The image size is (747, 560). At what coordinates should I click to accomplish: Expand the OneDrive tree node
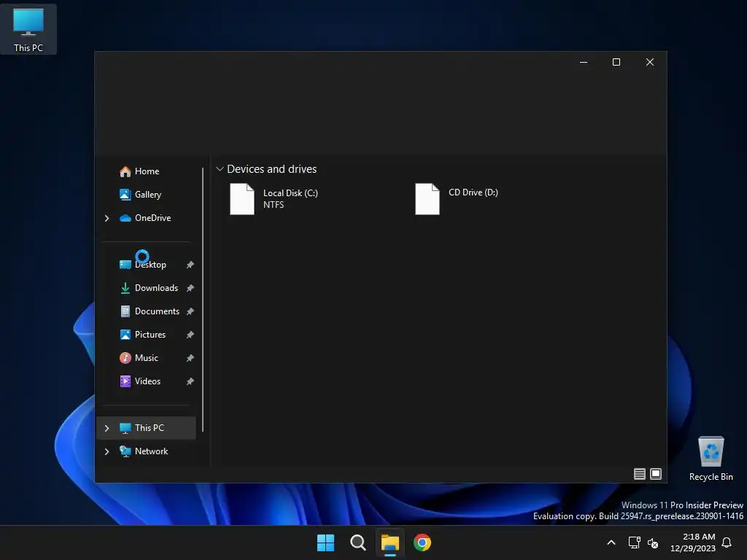pos(107,218)
